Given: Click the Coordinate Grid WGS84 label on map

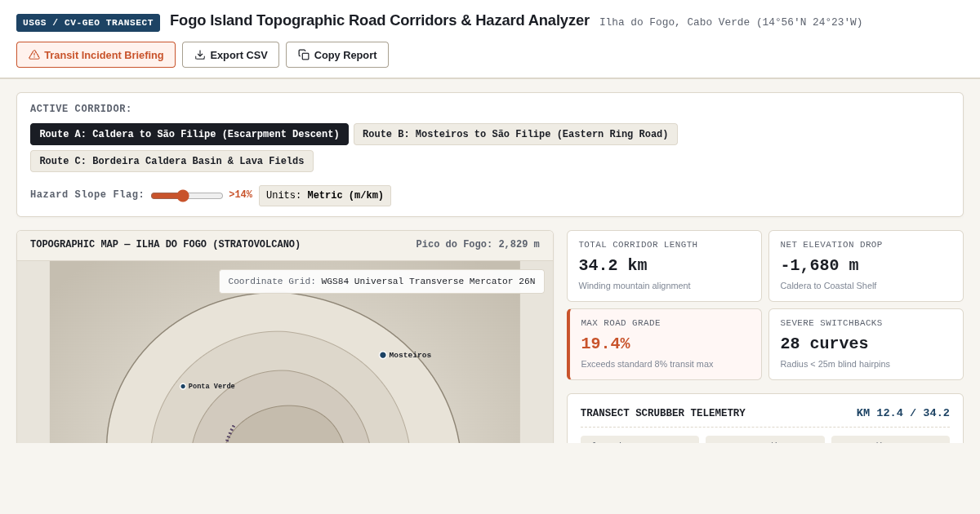Looking at the screenshot, I should pos(381,281).
